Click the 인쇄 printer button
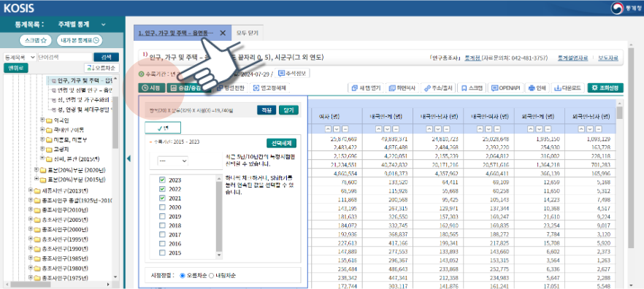Image resolution: width=644 pixels, height=289 pixels. pos(537,88)
